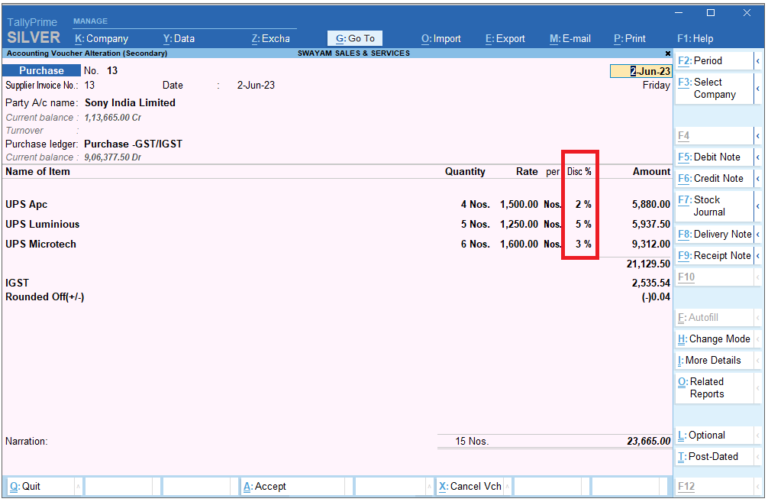Click the L: Optional button
The image size is (768, 502).
pyautogui.click(x=714, y=435)
